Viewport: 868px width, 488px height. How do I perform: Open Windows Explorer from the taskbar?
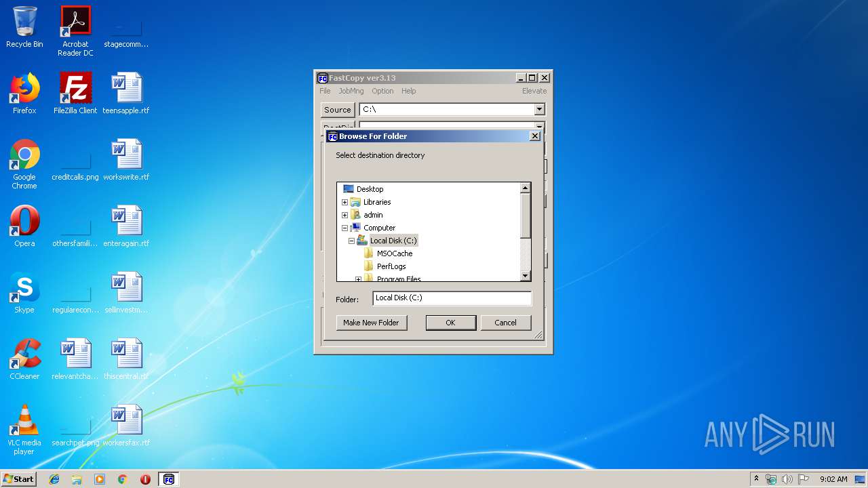(77, 479)
